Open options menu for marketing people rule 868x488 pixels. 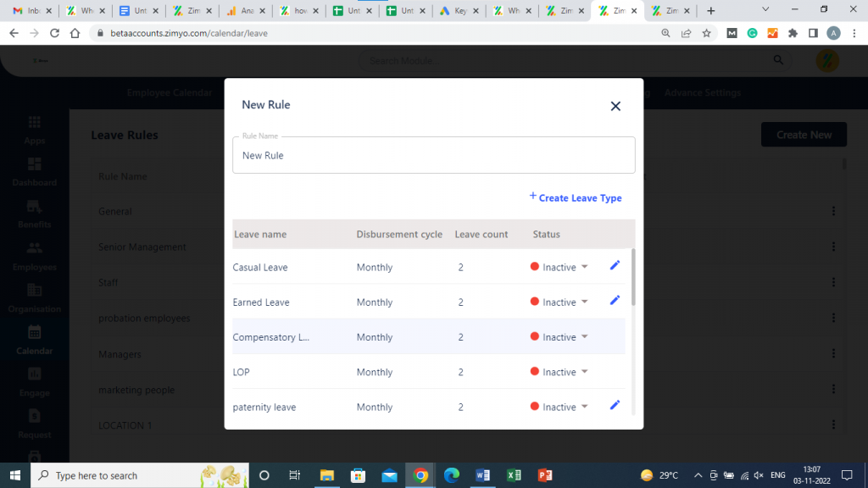pos(833,390)
